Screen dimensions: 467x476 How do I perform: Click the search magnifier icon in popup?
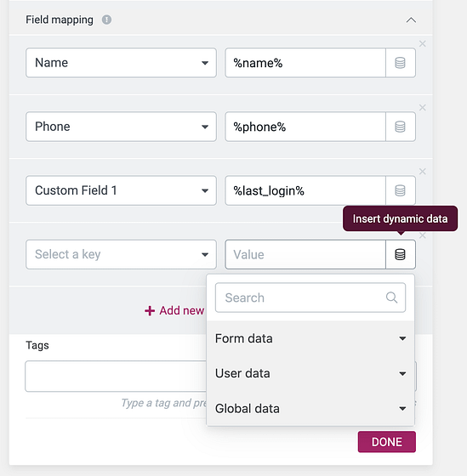pos(391,297)
